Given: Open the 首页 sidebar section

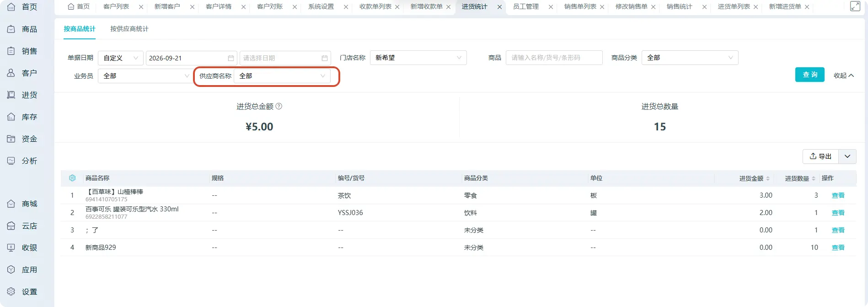Looking at the screenshot, I should point(23,7).
